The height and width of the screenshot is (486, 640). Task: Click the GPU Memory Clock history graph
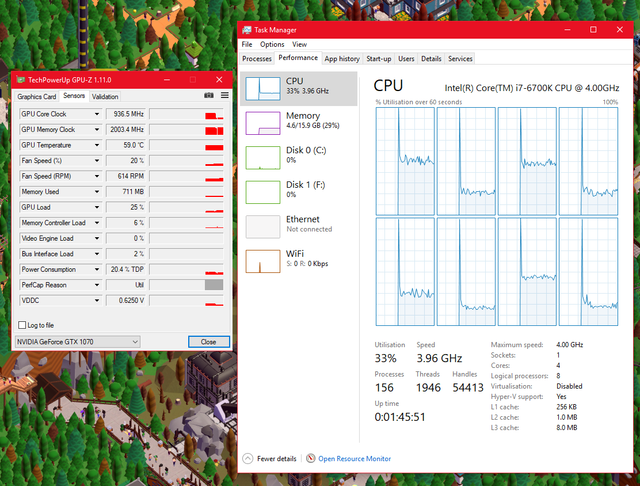tap(187, 129)
